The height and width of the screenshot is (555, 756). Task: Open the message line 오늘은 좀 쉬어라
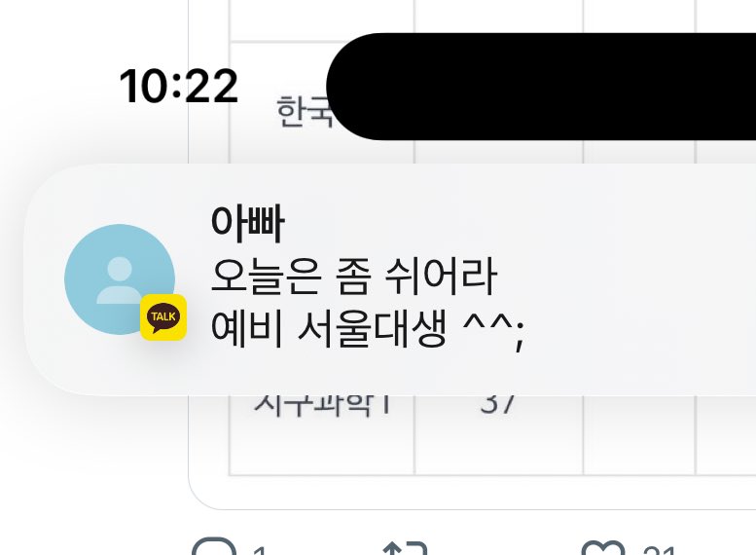click(354, 277)
